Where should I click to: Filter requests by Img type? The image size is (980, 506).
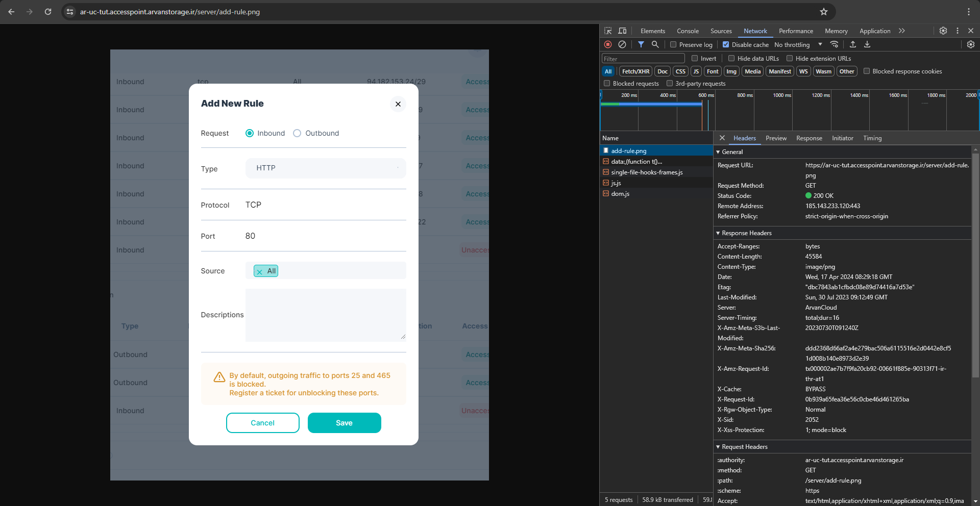pos(731,71)
